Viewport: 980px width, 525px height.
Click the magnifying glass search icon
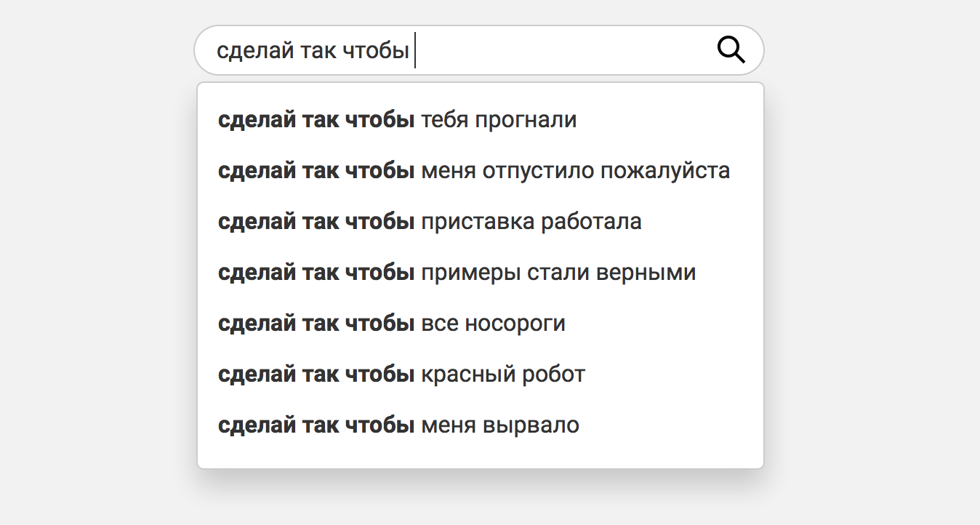pyautogui.click(x=731, y=50)
